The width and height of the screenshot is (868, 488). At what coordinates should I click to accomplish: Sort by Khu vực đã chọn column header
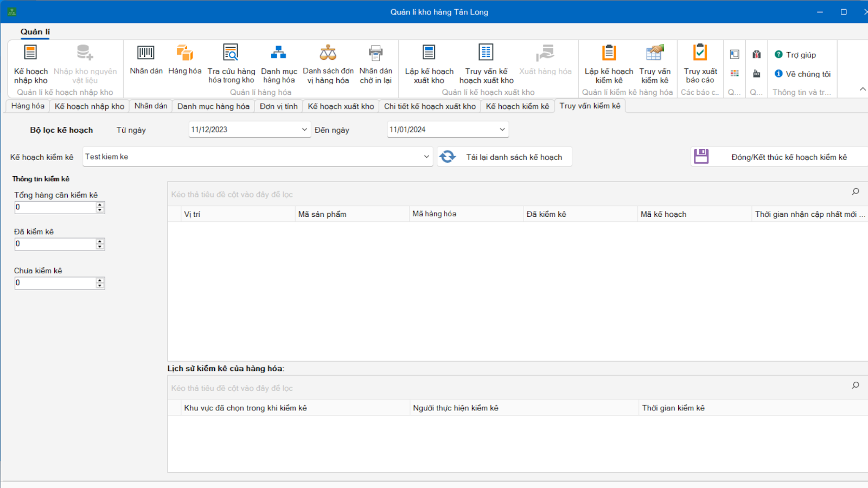click(x=295, y=408)
